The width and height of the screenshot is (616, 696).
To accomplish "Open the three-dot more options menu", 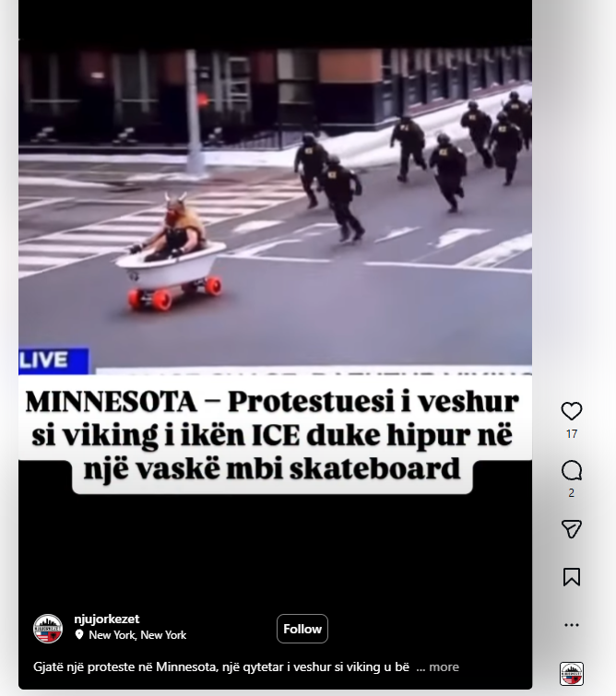I will pos(571,625).
